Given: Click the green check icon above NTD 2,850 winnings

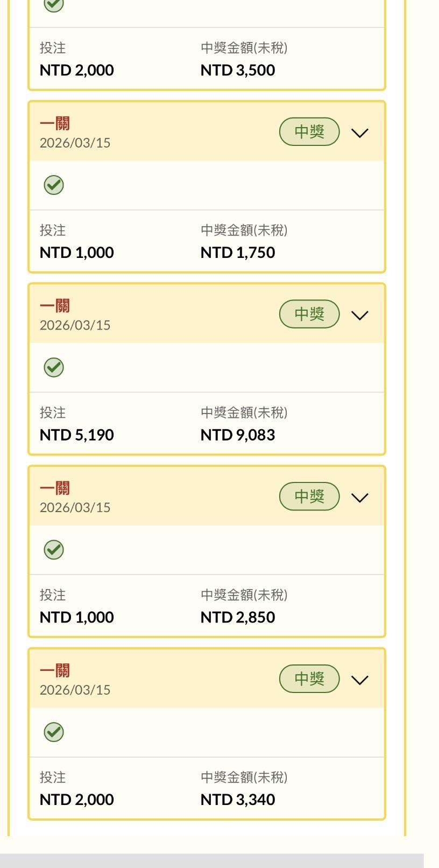Looking at the screenshot, I should [x=54, y=550].
